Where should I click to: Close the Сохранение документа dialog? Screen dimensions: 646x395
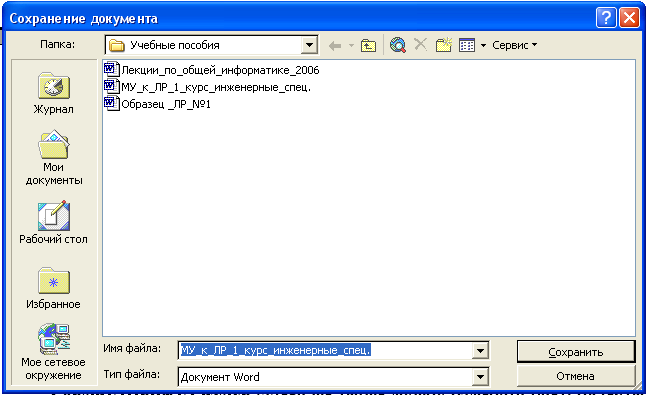630,18
